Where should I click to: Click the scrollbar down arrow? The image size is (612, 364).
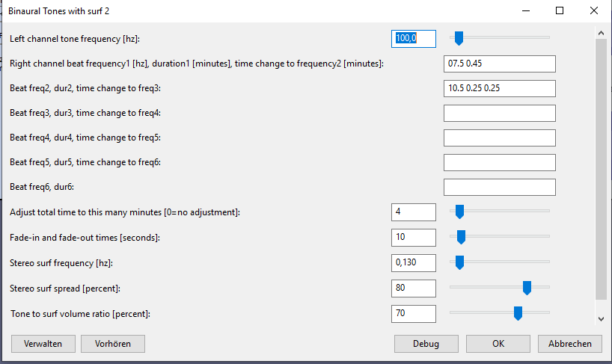(x=600, y=319)
